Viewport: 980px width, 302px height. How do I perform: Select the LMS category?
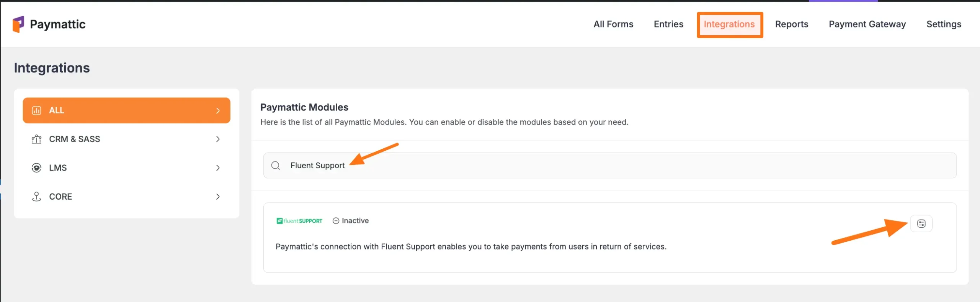126,168
